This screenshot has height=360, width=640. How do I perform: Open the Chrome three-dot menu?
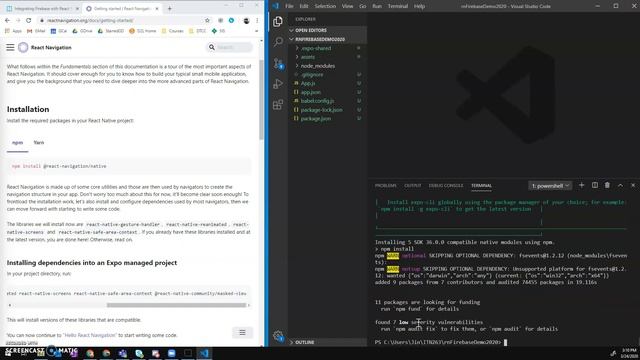coord(257,20)
